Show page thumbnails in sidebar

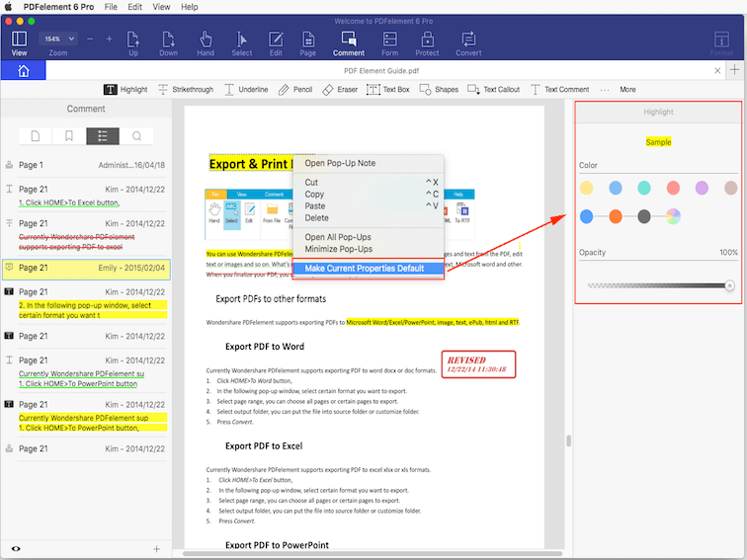(36, 136)
